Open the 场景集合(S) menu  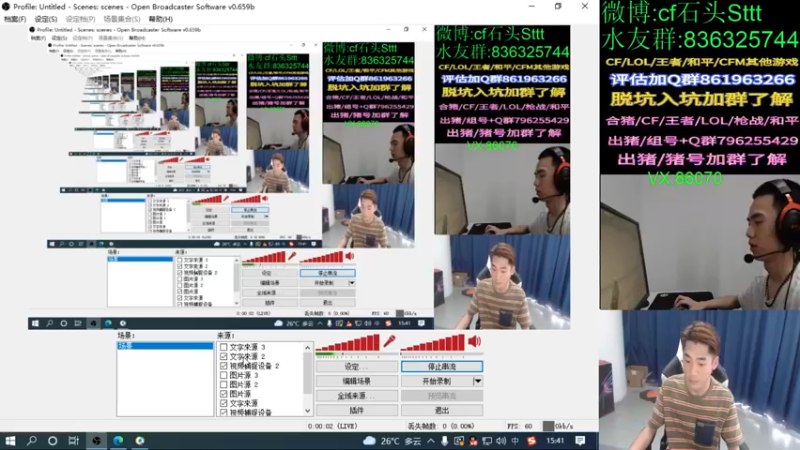pyautogui.click(x=121, y=19)
